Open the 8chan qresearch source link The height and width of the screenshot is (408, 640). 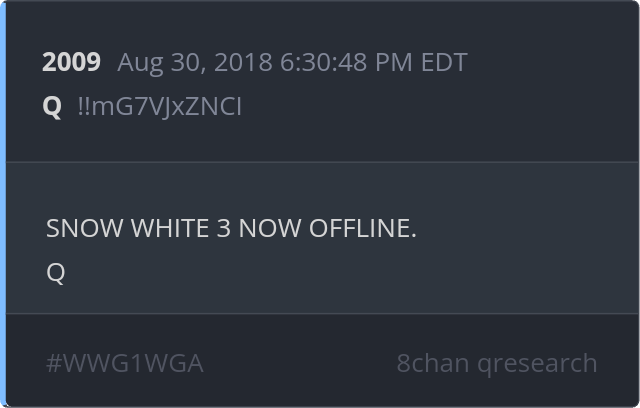coord(497,363)
